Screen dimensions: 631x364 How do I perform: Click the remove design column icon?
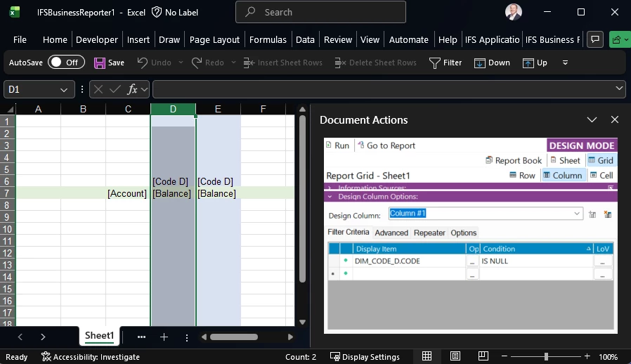pyautogui.click(x=608, y=214)
